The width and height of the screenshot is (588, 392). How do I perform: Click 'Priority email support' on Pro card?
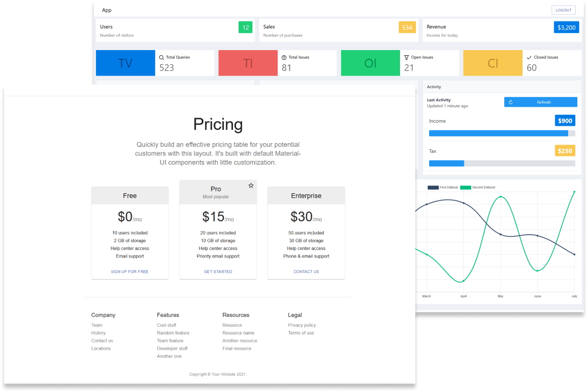218,256
